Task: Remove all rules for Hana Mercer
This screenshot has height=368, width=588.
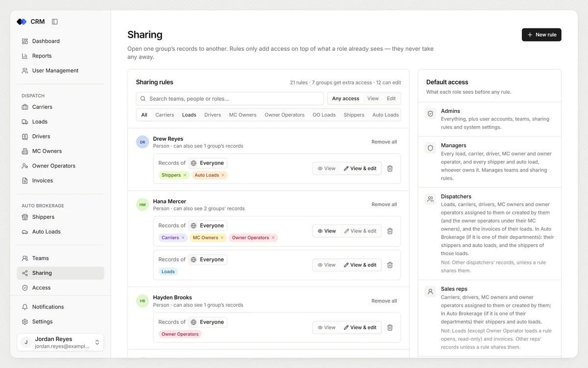Action: click(x=384, y=205)
